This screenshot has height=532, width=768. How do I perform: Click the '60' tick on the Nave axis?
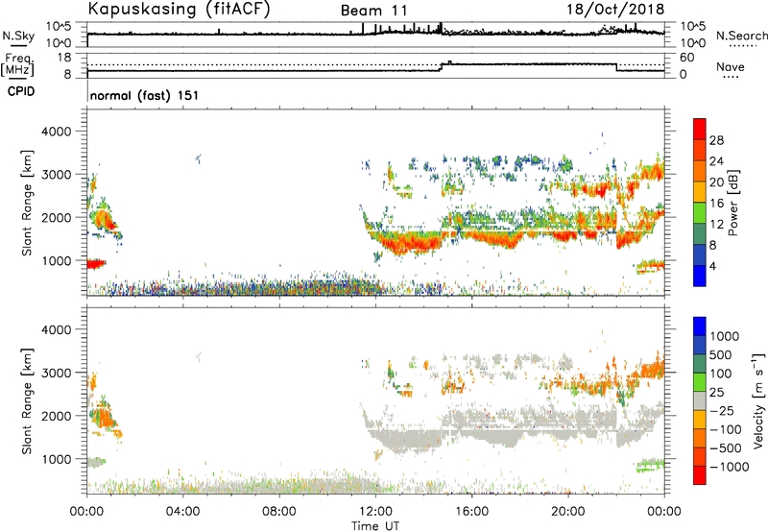point(686,58)
